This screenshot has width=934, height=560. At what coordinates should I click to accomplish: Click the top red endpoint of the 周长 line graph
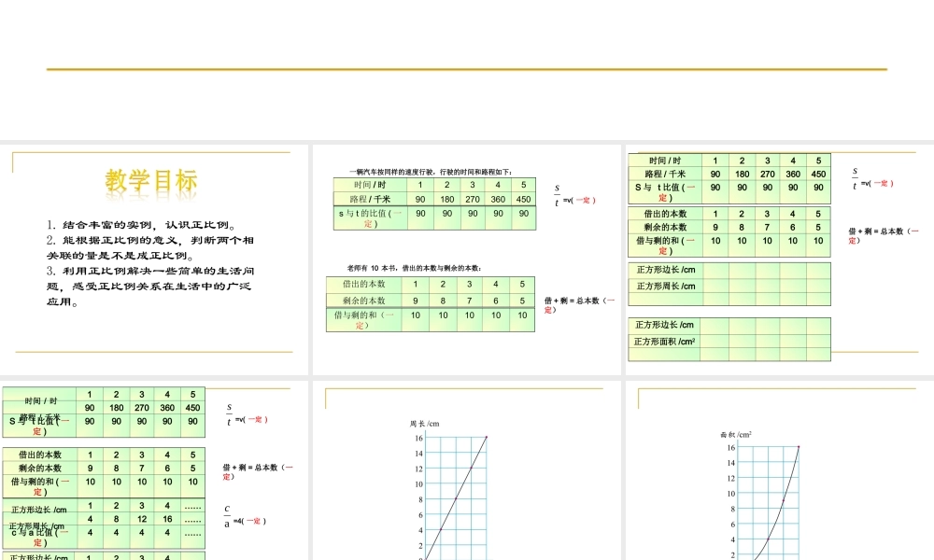point(486,438)
